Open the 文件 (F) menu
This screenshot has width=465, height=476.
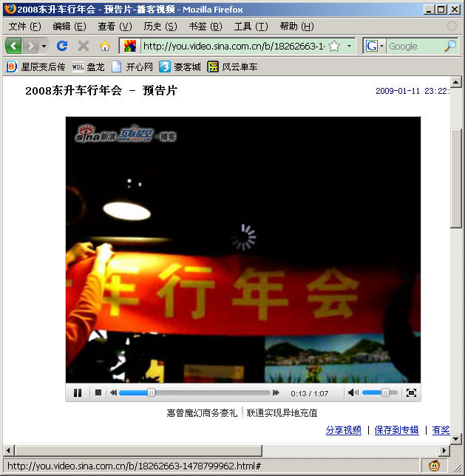[24, 27]
